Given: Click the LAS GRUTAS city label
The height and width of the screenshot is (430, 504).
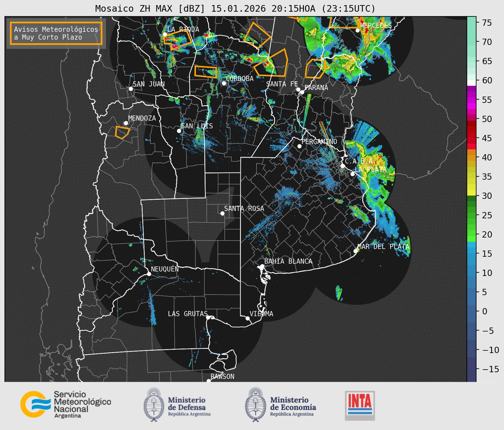Looking at the screenshot, I should click(188, 314).
